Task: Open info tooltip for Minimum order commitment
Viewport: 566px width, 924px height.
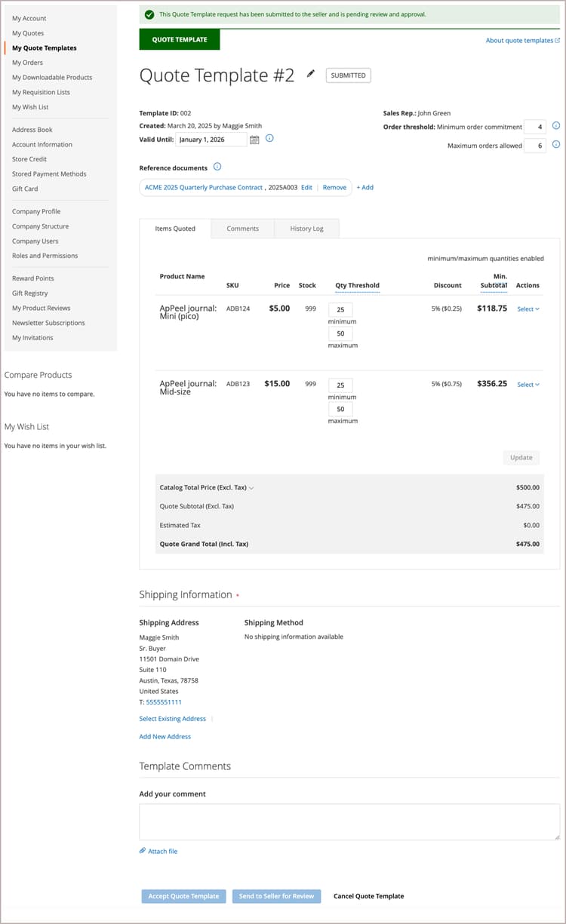Action: 555,126
